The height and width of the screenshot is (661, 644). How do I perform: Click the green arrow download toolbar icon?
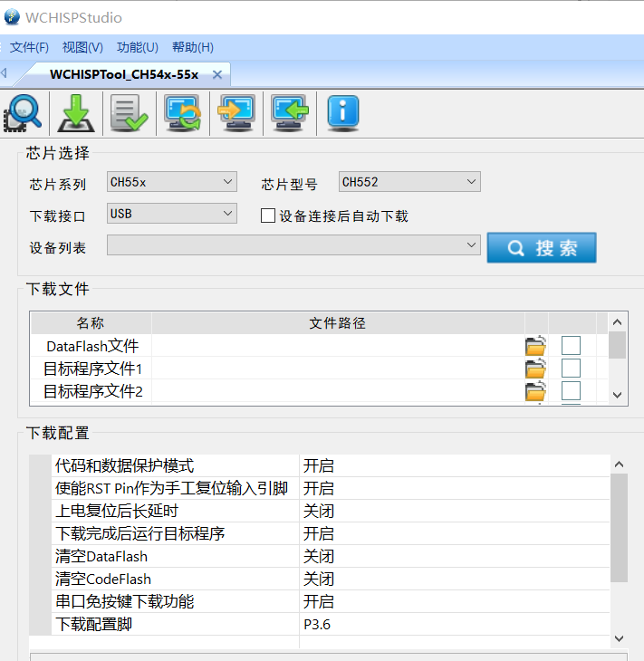click(x=77, y=113)
